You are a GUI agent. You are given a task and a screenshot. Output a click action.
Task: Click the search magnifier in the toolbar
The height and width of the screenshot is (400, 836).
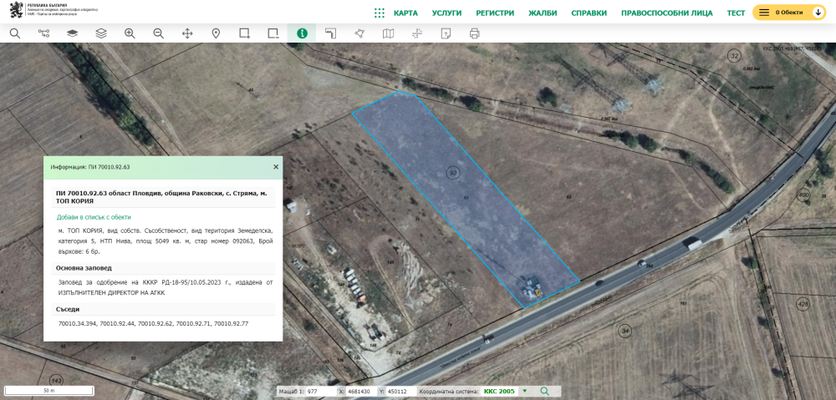click(x=15, y=33)
